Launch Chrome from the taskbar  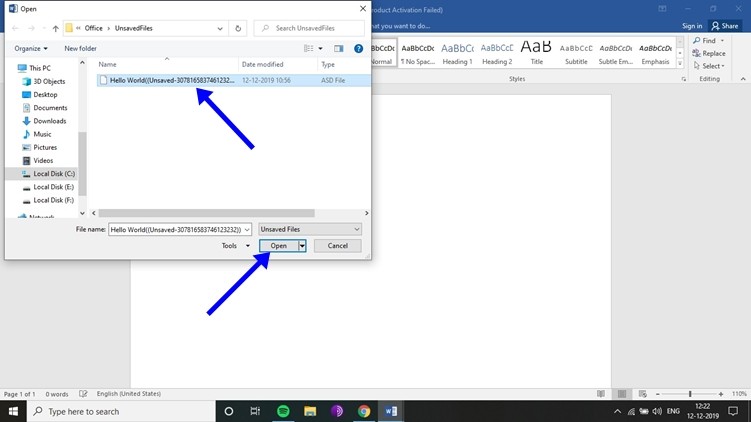(x=364, y=411)
